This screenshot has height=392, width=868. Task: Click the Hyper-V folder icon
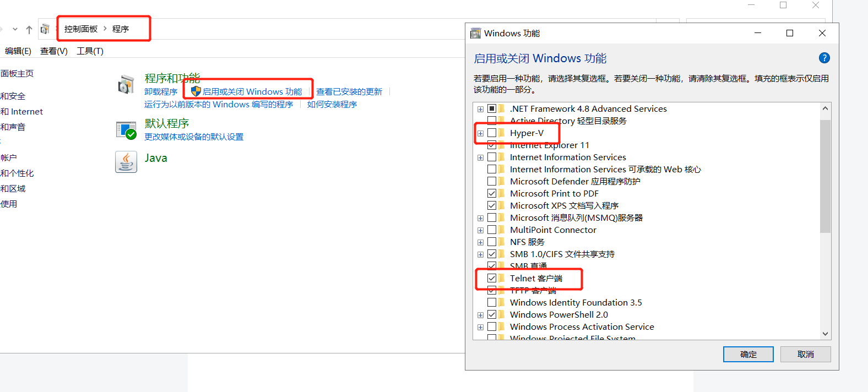pos(502,133)
